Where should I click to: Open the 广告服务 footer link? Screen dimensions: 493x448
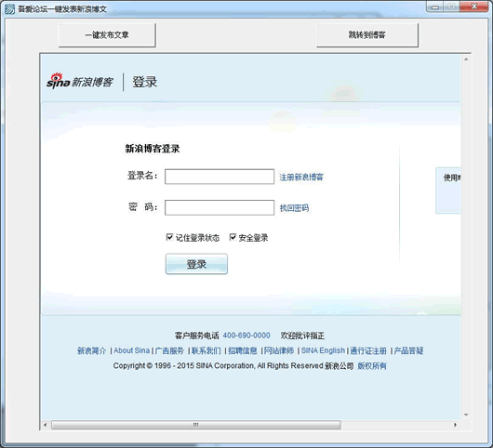169,350
